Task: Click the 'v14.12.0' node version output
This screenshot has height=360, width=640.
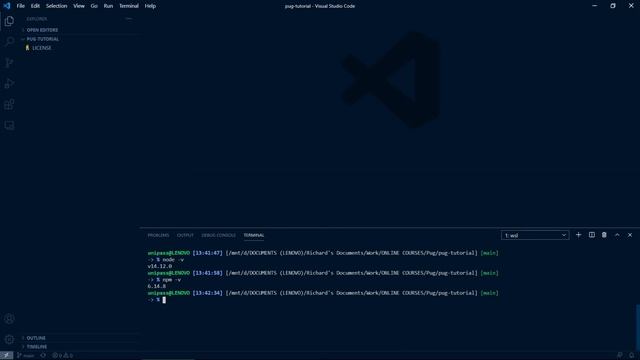Action: [160, 266]
